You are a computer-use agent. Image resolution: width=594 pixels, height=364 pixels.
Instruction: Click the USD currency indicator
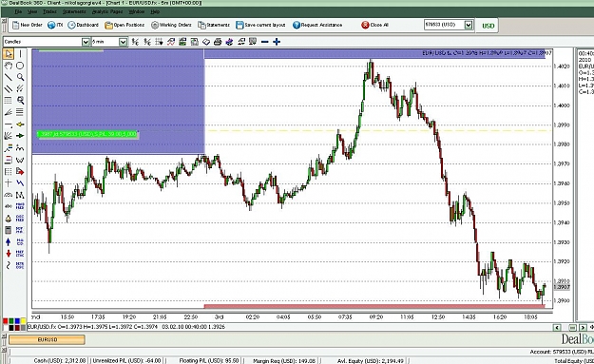point(489,26)
